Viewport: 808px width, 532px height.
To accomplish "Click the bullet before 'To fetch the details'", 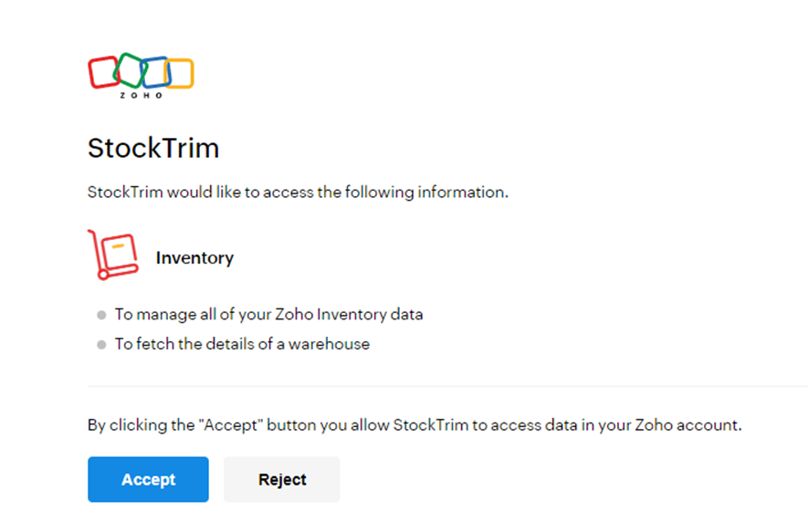I will [x=101, y=345].
